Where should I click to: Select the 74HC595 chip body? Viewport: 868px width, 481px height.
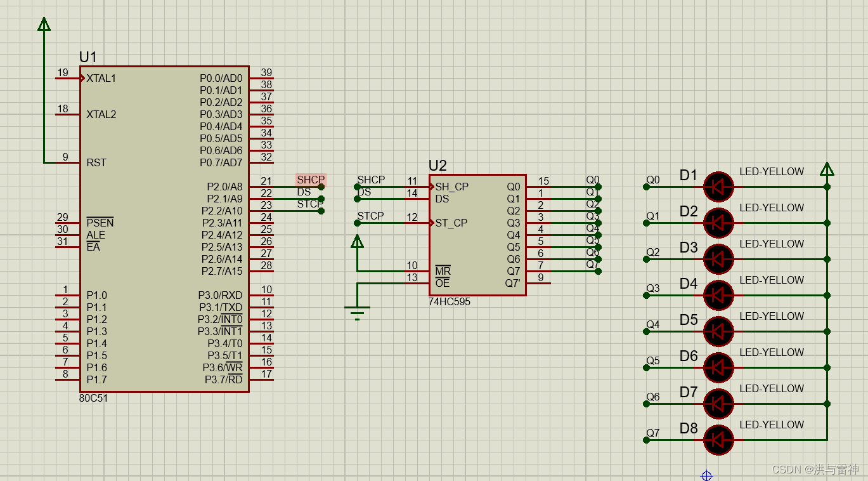tap(477, 235)
